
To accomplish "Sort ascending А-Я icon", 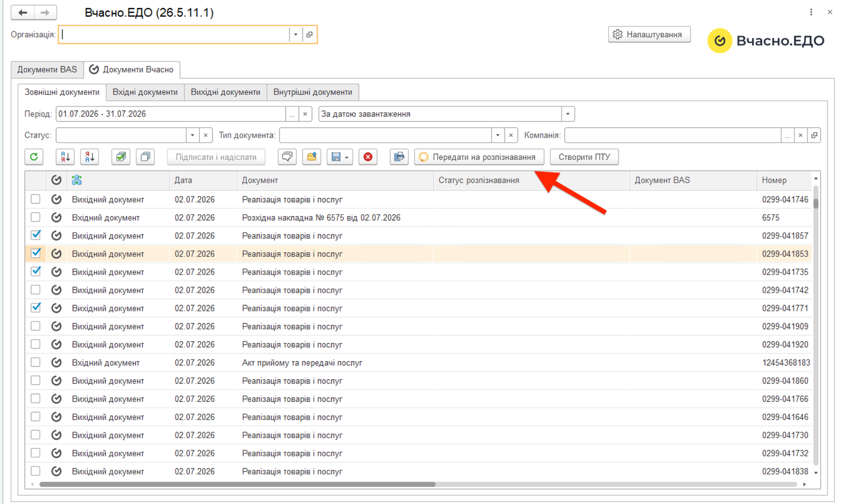I will [x=65, y=157].
